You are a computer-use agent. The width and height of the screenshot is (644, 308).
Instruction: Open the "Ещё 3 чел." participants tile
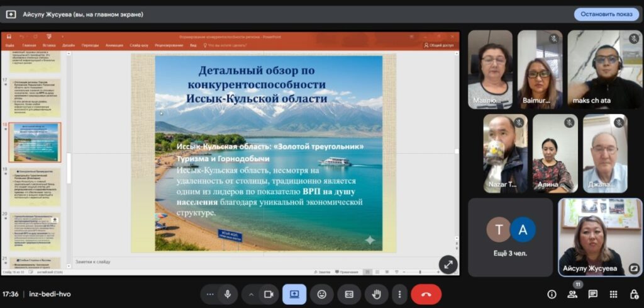coord(510,237)
